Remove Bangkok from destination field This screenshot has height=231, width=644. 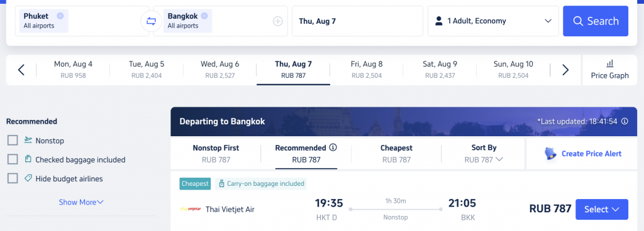click(x=204, y=16)
